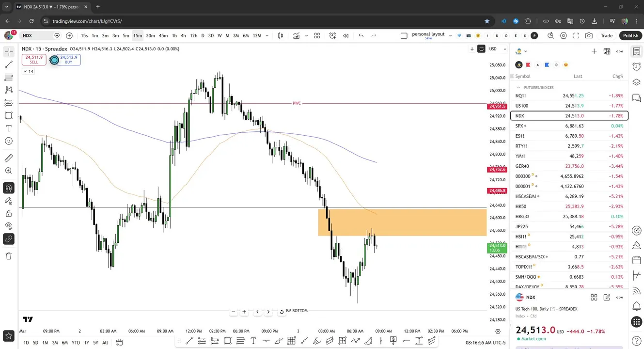Select the 15m timeframe tab
The image size is (644, 349).
(x=138, y=35)
